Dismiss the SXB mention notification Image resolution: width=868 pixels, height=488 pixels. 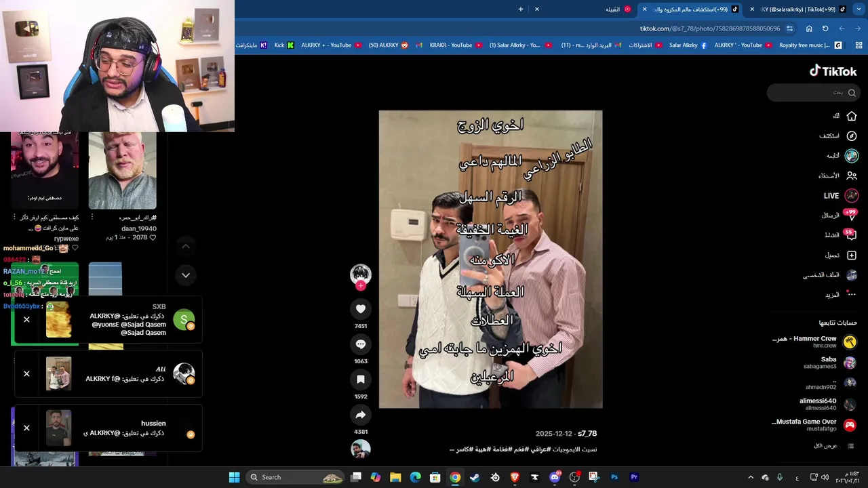[26, 320]
